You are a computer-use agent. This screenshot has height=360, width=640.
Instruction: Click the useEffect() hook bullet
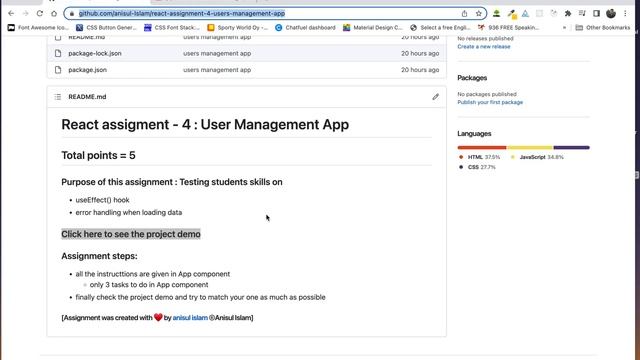[102, 200]
